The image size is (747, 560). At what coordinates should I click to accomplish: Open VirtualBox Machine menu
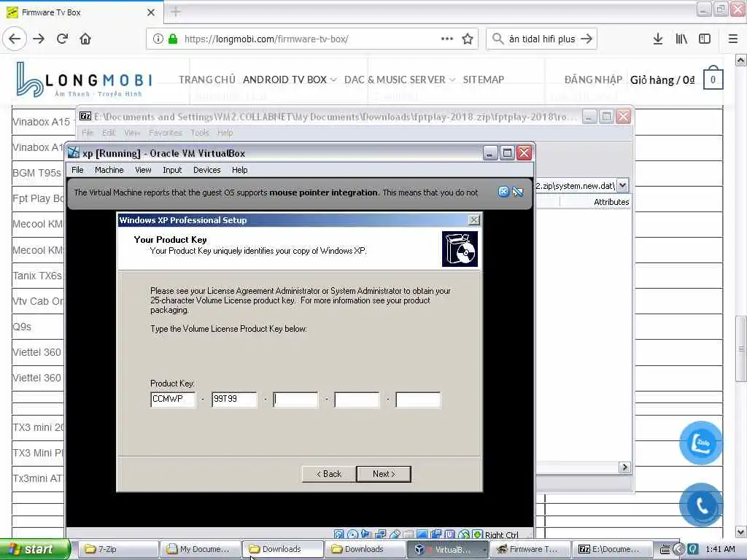[x=109, y=170]
